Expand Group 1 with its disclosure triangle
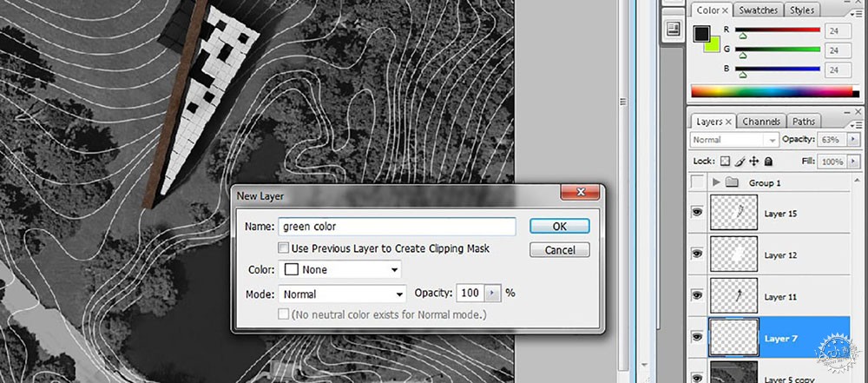 pos(716,182)
